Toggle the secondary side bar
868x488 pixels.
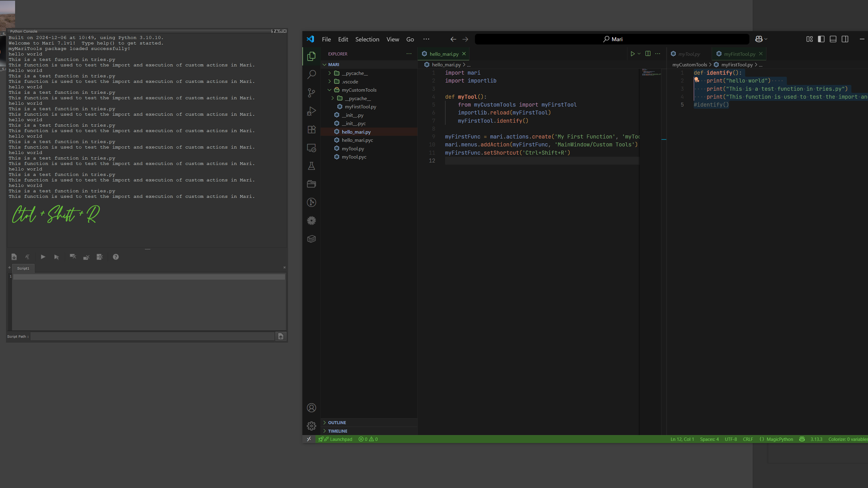(845, 39)
